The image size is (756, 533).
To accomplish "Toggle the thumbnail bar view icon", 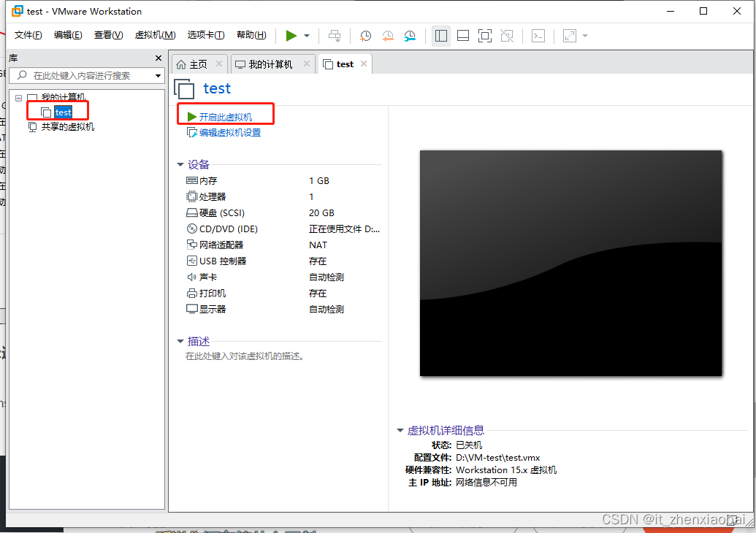I will 463,36.
